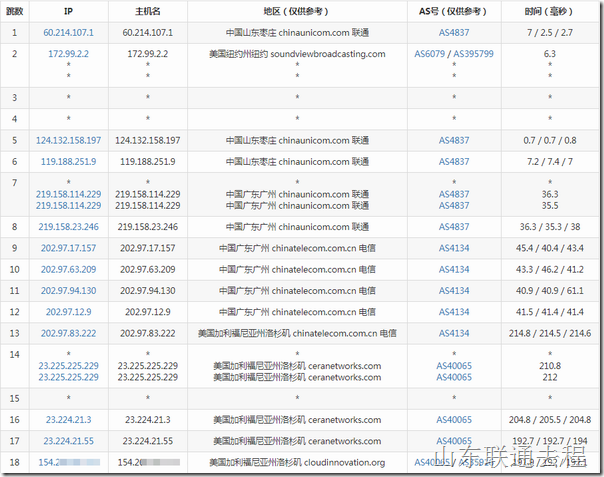Select hop 12 region 中国广东广州 chinatelecom.com.cn 电信
The width and height of the screenshot is (604, 477).
click(x=297, y=312)
